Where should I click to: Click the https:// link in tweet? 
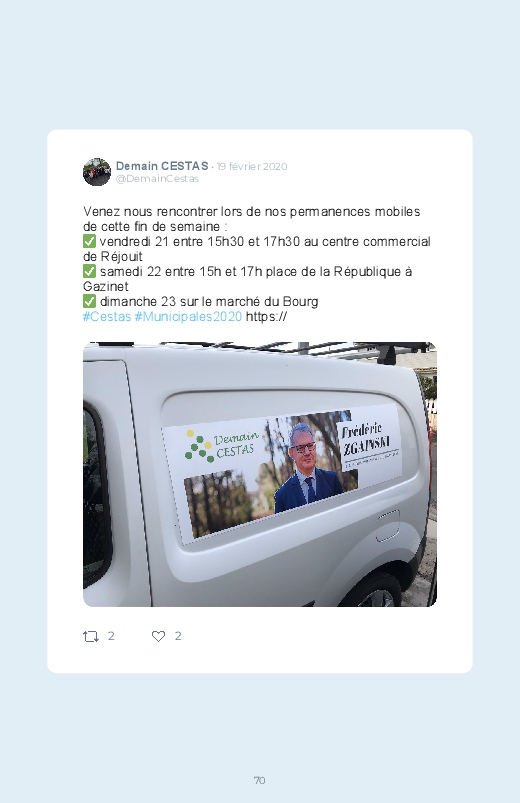point(266,316)
